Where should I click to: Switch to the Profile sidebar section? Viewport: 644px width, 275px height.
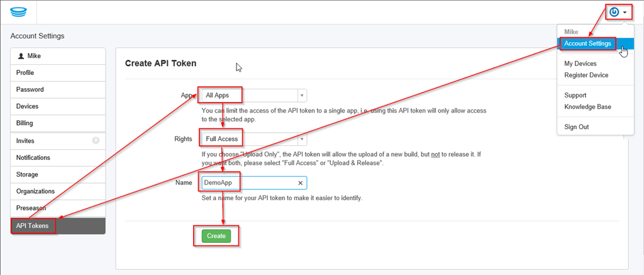pyautogui.click(x=25, y=72)
